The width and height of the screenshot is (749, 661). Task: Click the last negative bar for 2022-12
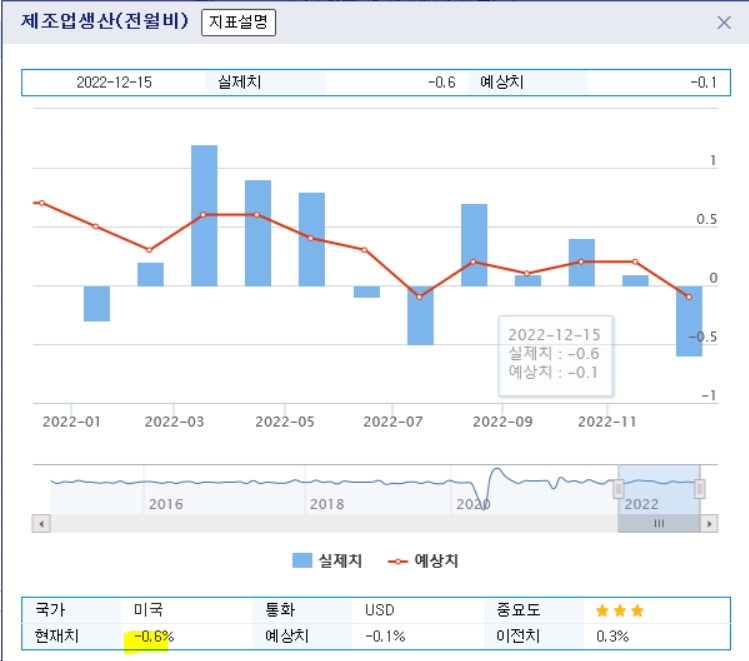(x=689, y=321)
